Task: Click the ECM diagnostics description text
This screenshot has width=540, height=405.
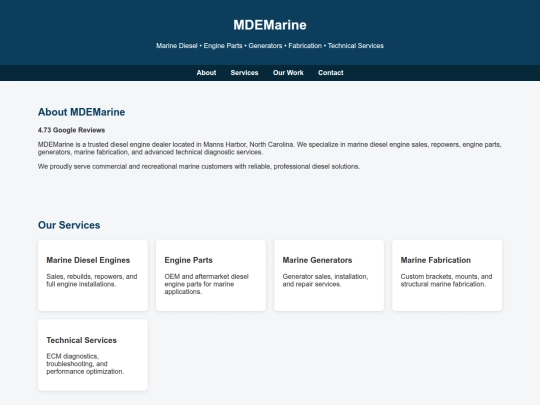Action: click(x=85, y=364)
